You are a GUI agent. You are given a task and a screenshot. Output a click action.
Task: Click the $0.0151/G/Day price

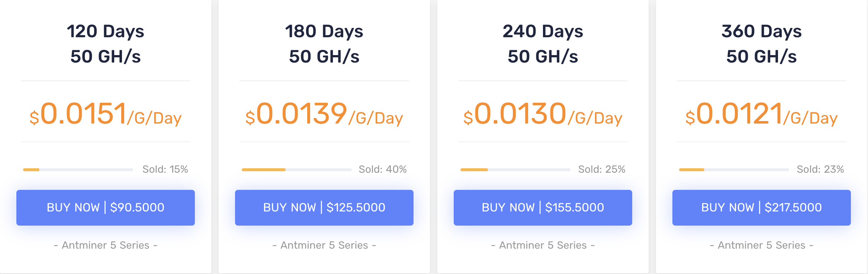pyautogui.click(x=106, y=114)
